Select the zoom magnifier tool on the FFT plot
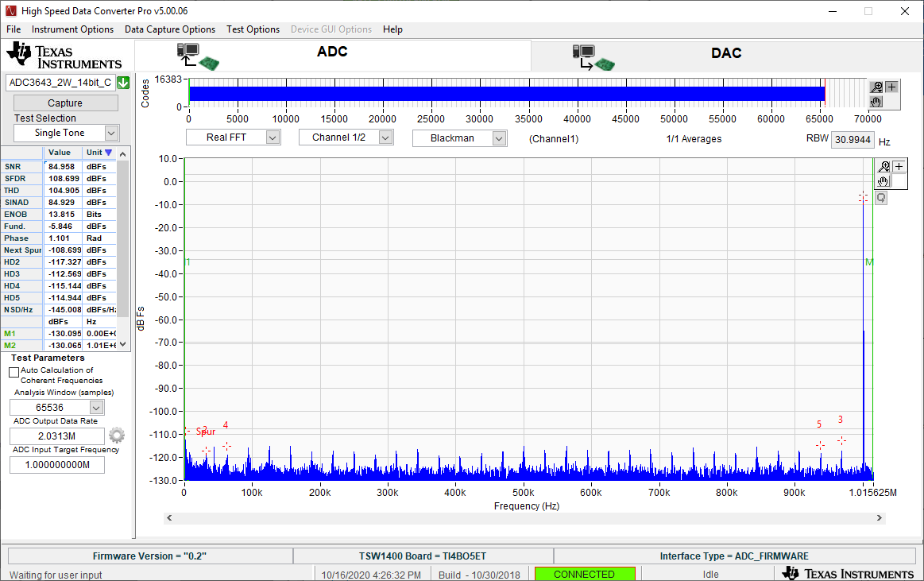Image resolution: width=924 pixels, height=581 pixels. 884,166
